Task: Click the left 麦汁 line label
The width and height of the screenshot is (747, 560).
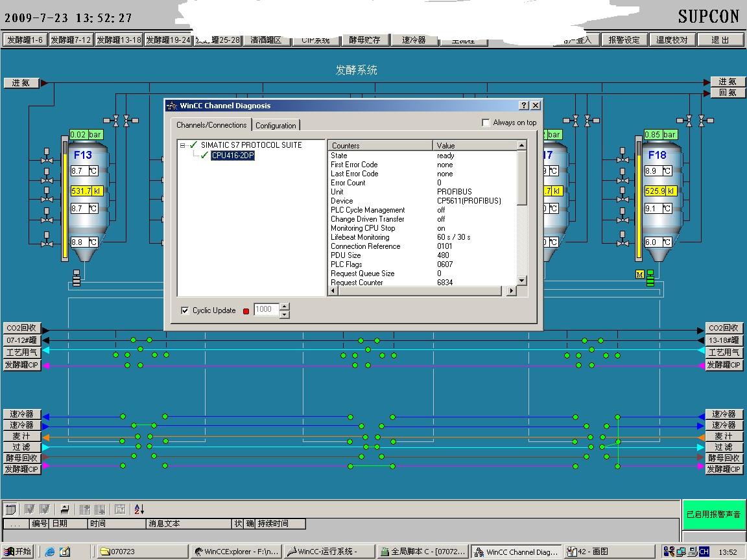Action: (x=21, y=436)
